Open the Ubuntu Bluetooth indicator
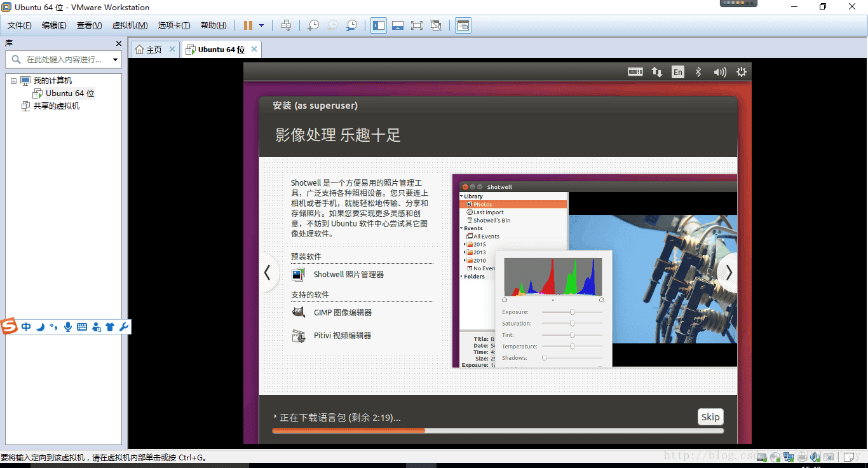This screenshot has width=868, height=468. point(698,72)
